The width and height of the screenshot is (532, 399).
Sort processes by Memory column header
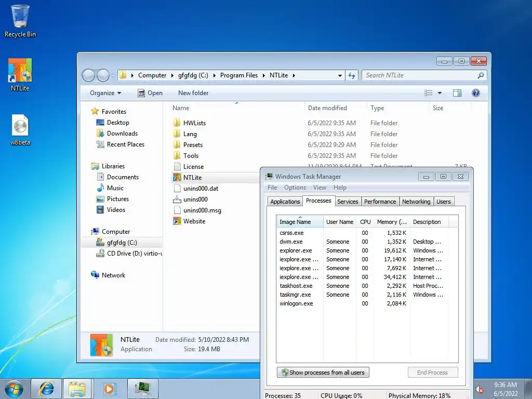click(392, 222)
